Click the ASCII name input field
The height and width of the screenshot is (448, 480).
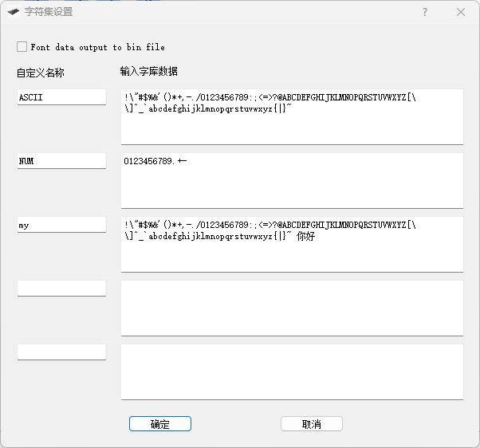tap(61, 97)
